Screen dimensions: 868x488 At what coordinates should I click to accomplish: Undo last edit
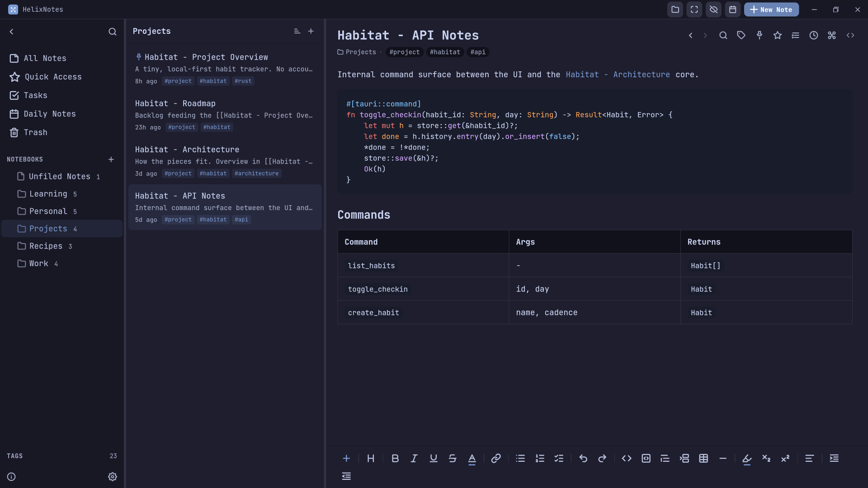583,459
